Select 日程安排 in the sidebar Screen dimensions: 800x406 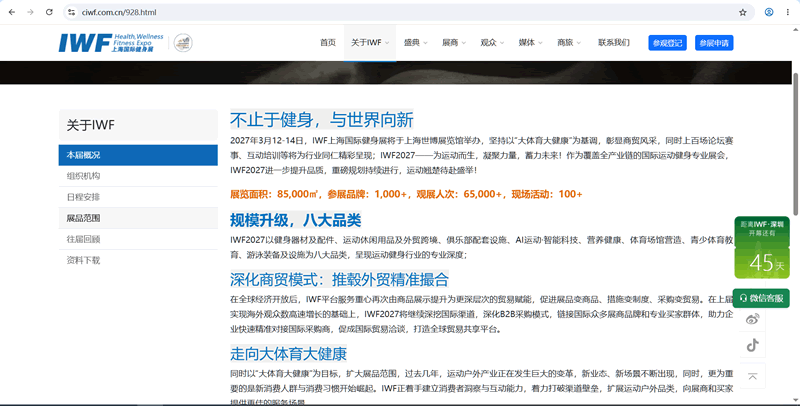point(138,197)
